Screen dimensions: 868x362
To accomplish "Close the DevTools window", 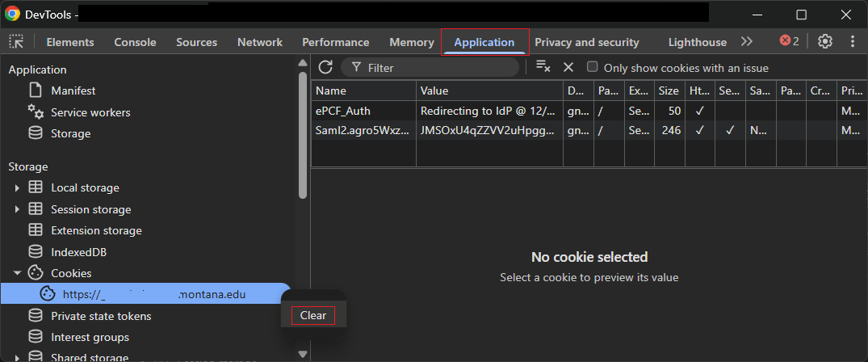I will [x=845, y=15].
